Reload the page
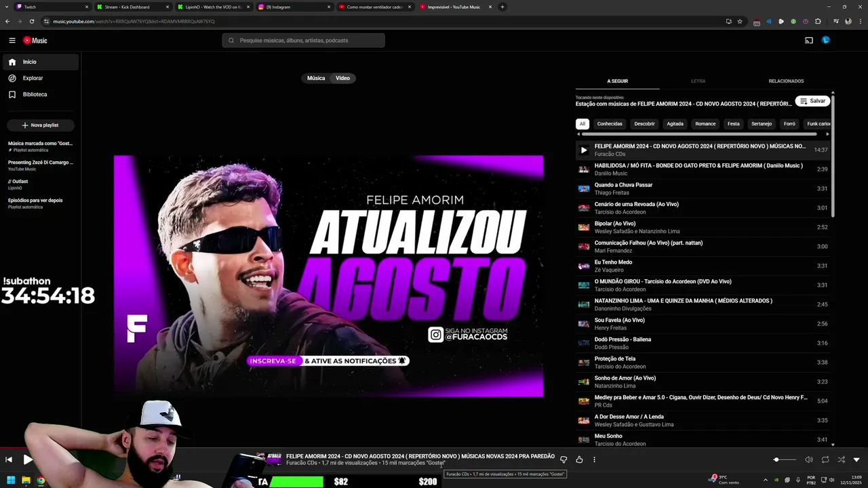The height and width of the screenshot is (488, 868). (x=31, y=21)
